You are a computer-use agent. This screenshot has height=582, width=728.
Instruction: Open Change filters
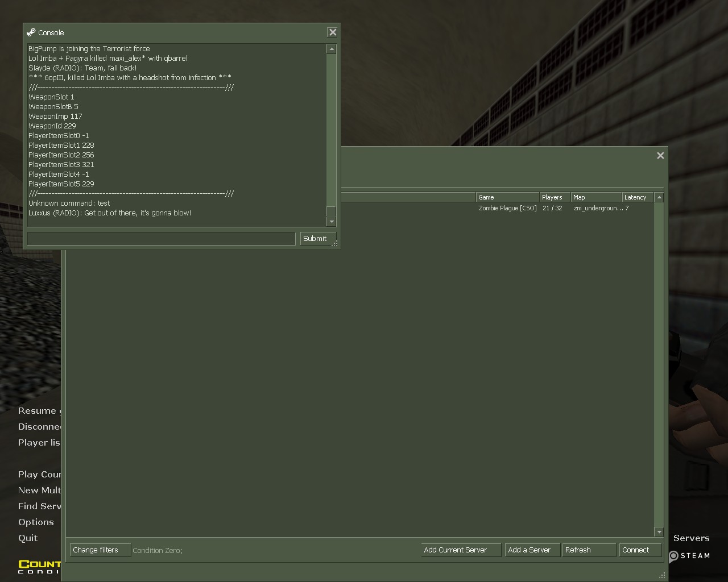[100, 550]
